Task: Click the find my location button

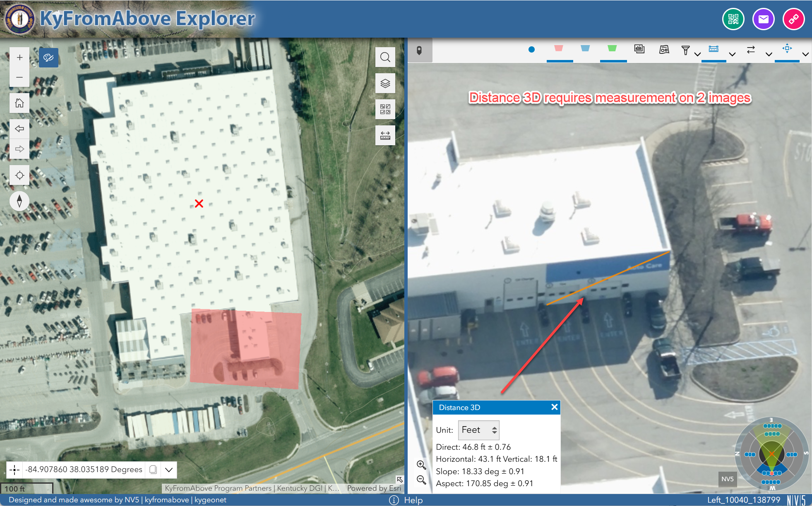Action: (19, 175)
